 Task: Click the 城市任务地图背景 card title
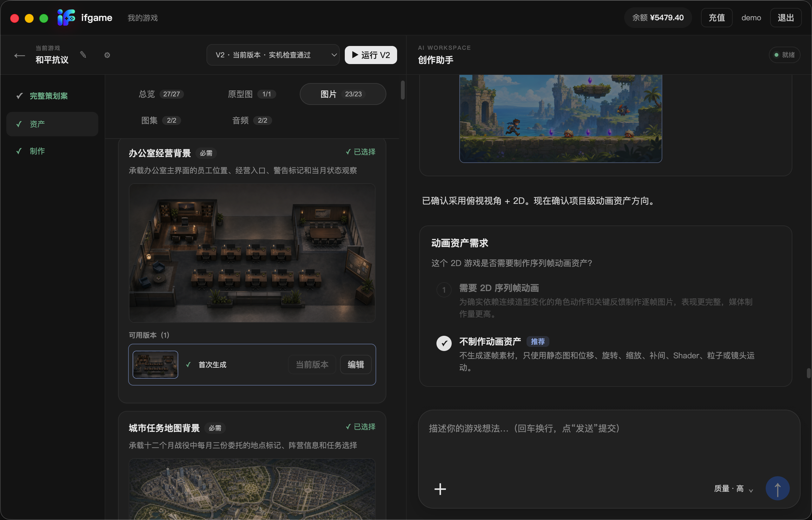coord(164,428)
